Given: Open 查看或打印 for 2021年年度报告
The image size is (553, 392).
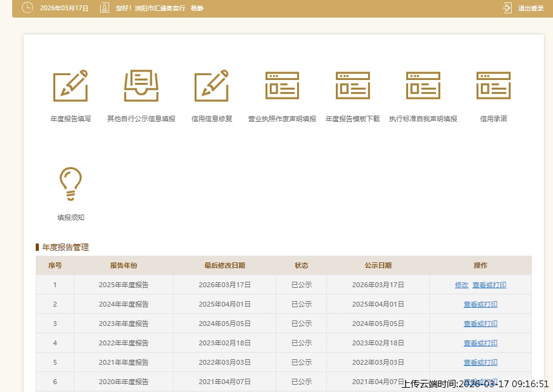Looking at the screenshot, I should pos(480,362).
